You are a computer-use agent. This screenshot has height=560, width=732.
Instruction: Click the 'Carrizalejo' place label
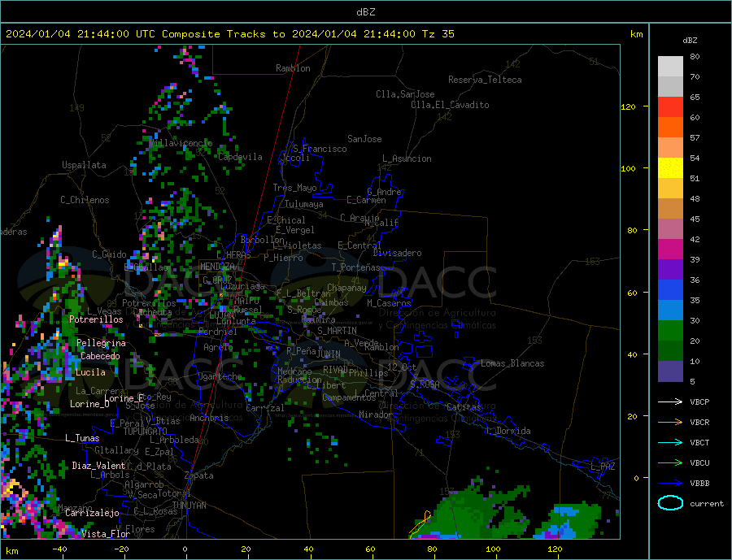click(x=92, y=513)
